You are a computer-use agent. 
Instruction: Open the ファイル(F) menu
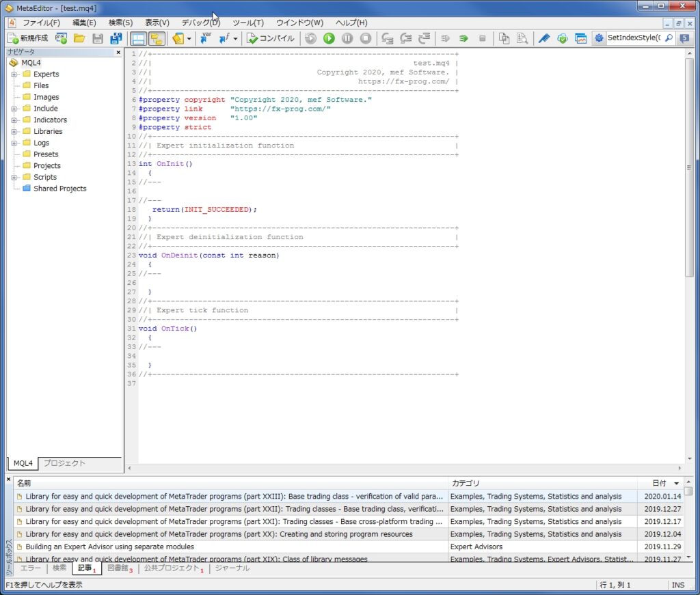(x=41, y=23)
